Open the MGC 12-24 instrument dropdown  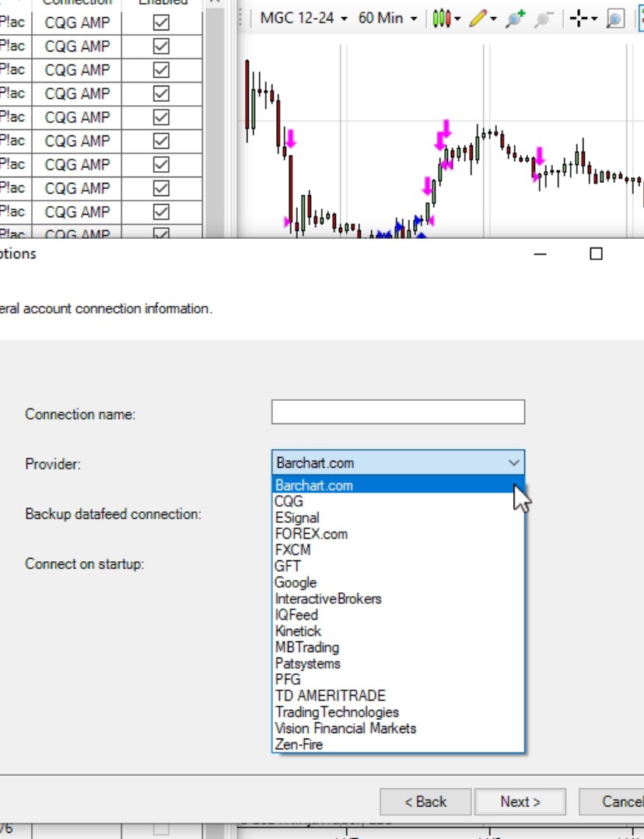[304, 18]
